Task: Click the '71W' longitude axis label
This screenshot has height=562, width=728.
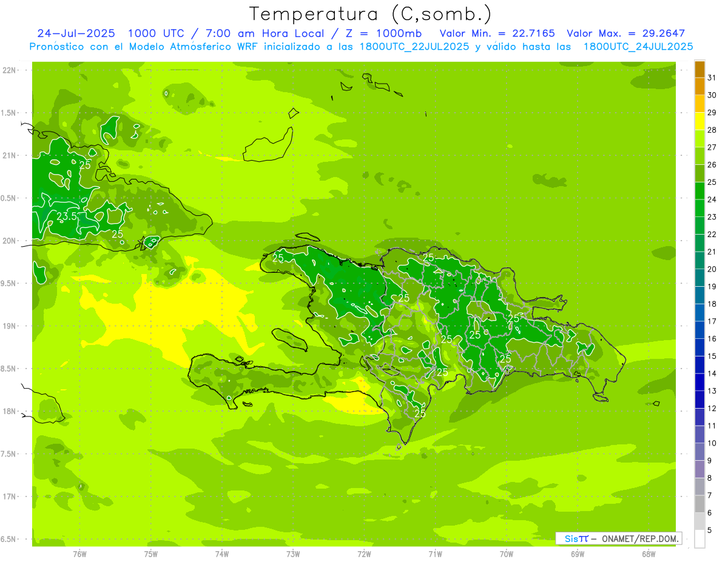Action: (435, 554)
